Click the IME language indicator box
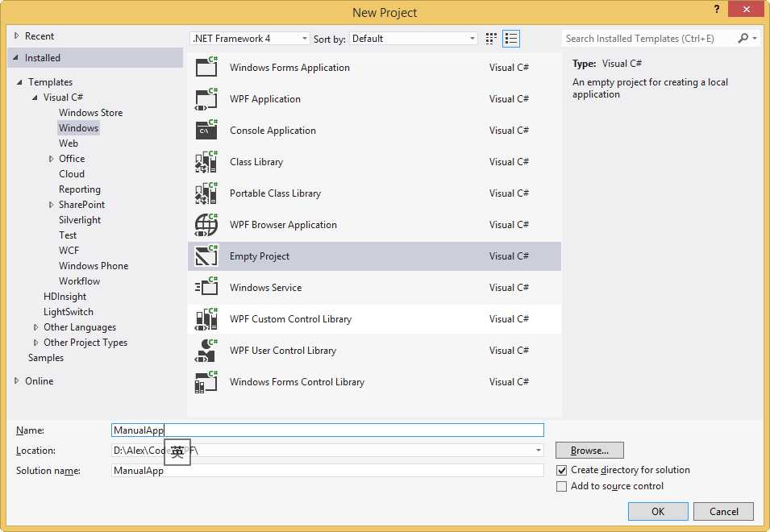 coord(177,451)
